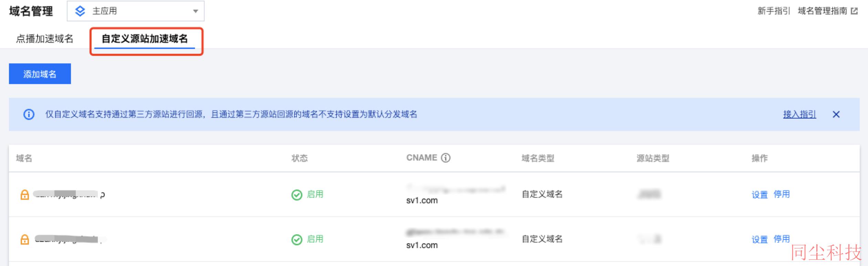Open the 接入指引 link

coord(799,114)
